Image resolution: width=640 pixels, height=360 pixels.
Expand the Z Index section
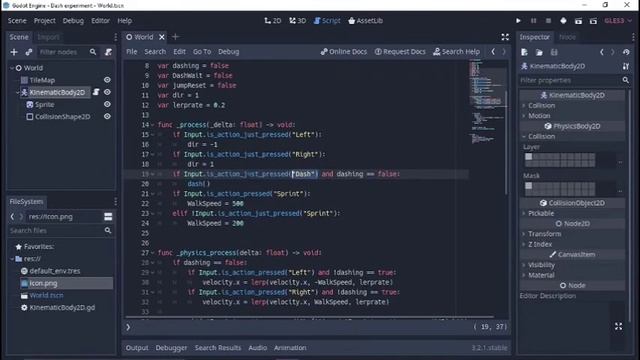pyautogui.click(x=540, y=244)
